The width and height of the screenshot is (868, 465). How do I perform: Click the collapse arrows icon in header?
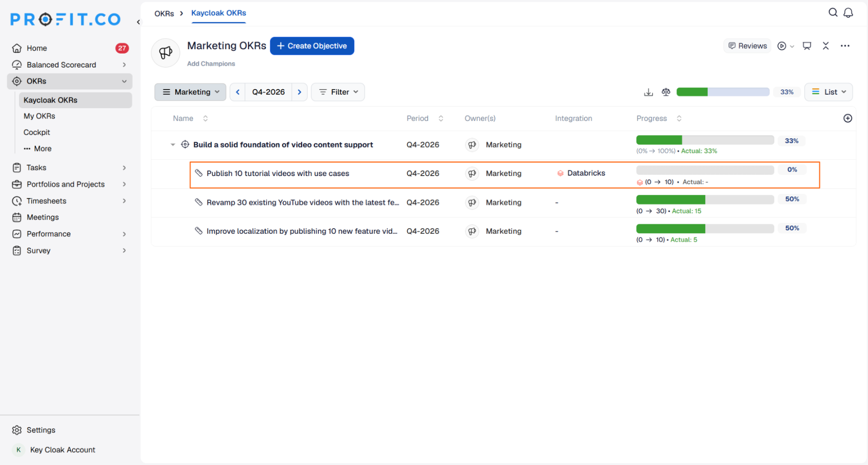[825, 46]
